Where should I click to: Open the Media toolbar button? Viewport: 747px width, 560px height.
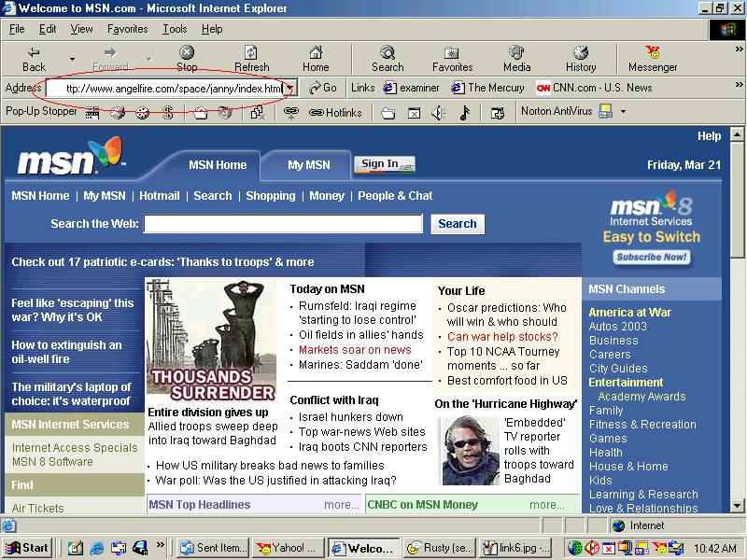516,58
